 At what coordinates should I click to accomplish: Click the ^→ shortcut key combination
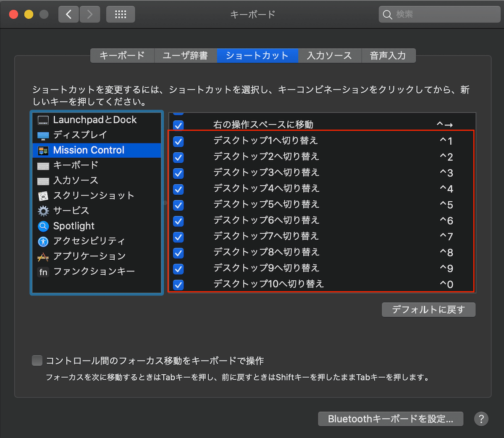point(445,125)
